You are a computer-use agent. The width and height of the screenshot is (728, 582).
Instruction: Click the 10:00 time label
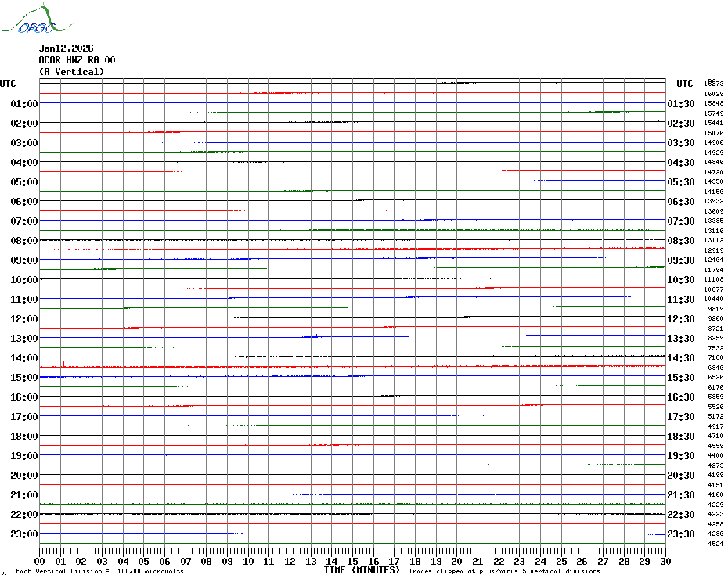[24, 279]
